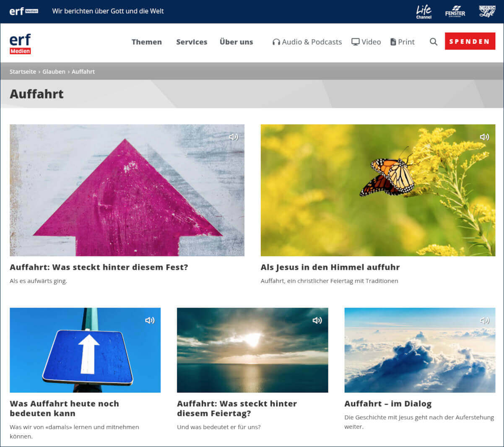Click the Life Channel logo

(x=423, y=11)
